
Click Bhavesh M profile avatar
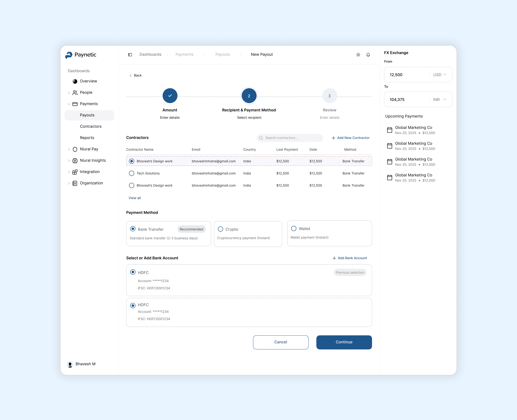coord(70,364)
